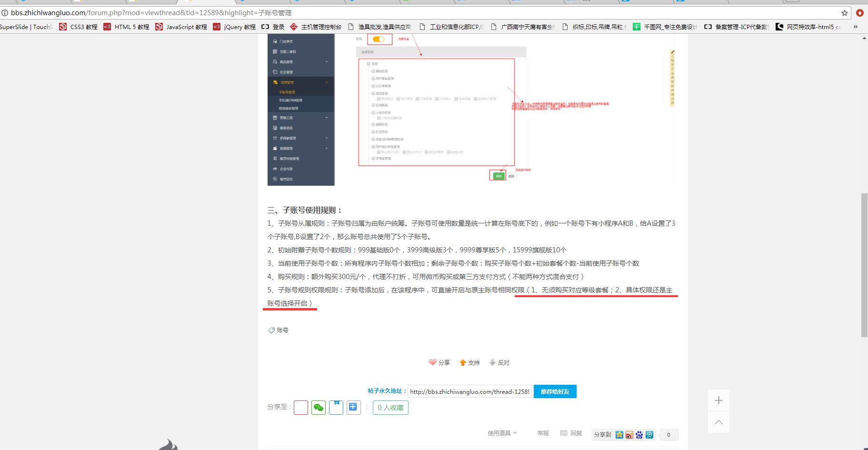868x450 pixels.
Task: Share to Weibo via red-bordered 分享至 icon
Action: [301, 408]
